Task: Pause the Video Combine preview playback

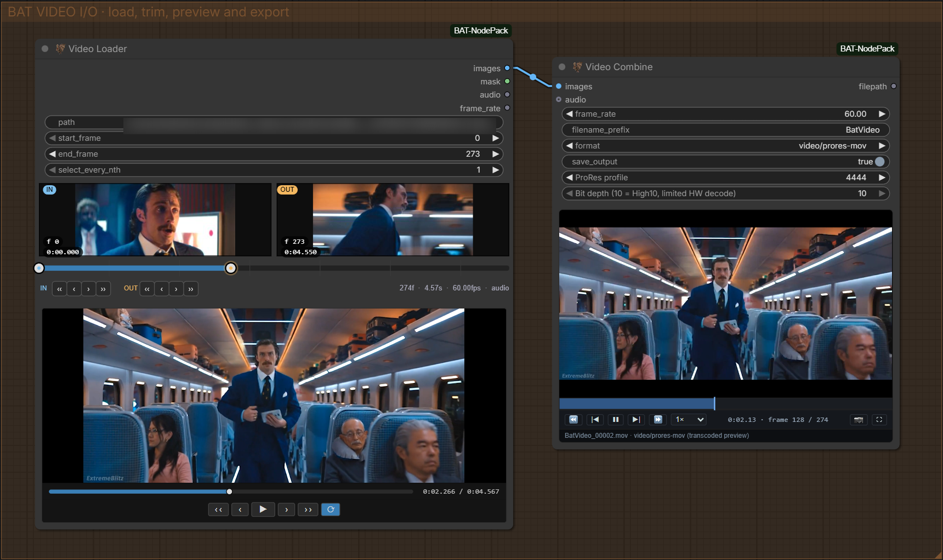Action: (616, 420)
